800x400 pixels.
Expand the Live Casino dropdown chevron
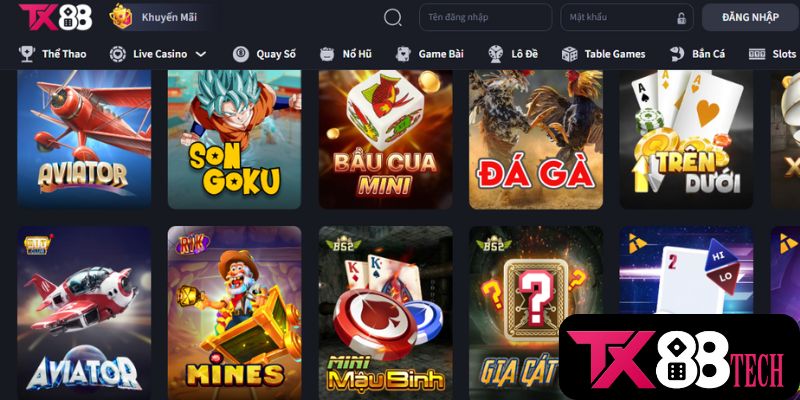[201, 54]
